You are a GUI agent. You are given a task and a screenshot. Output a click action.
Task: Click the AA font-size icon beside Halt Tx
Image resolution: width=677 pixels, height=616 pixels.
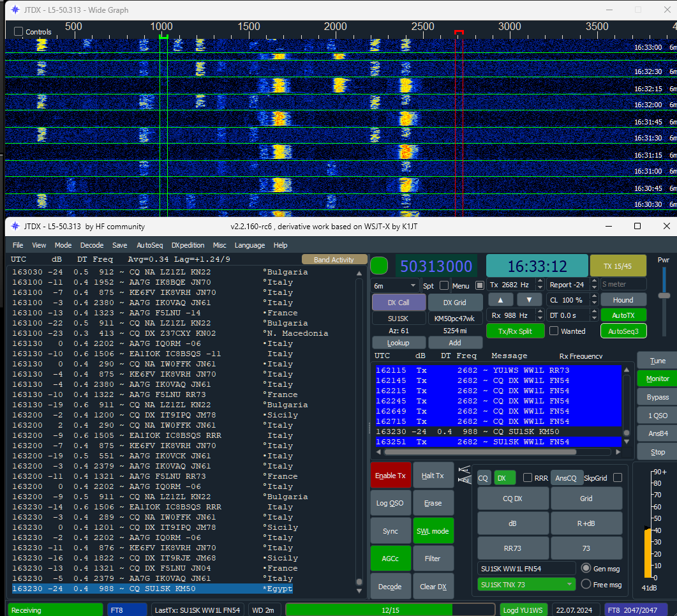pos(464,475)
